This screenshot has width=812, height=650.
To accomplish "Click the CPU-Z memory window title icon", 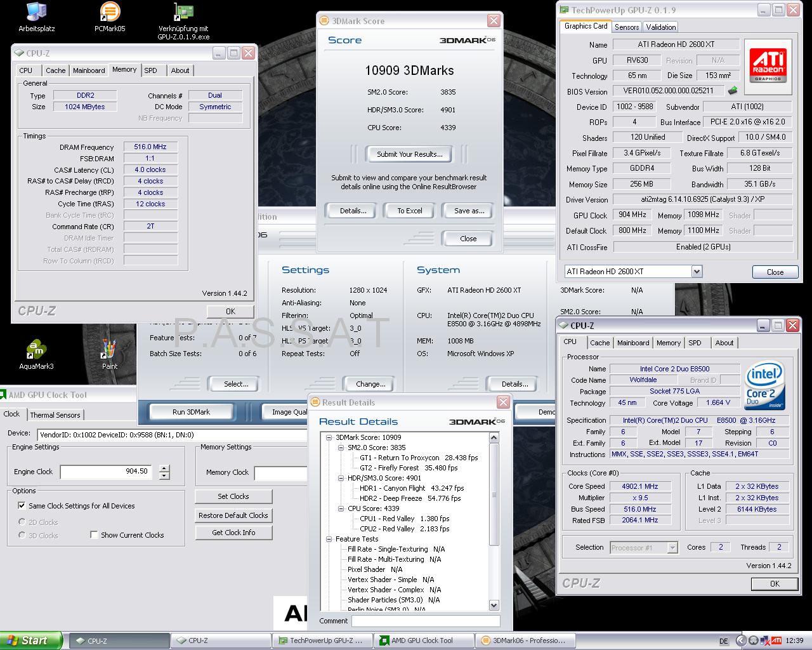I will click(18, 53).
